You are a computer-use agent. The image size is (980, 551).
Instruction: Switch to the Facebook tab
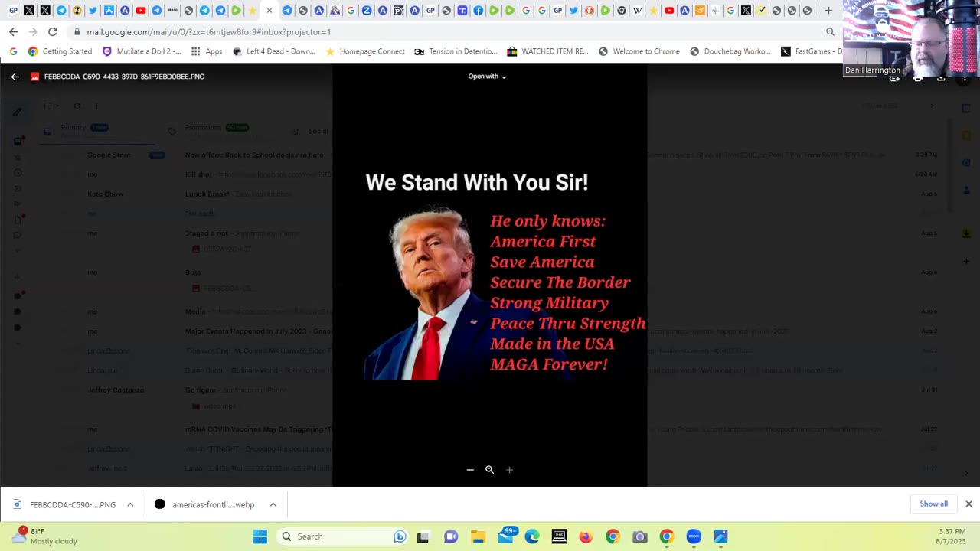[x=478, y=11]
